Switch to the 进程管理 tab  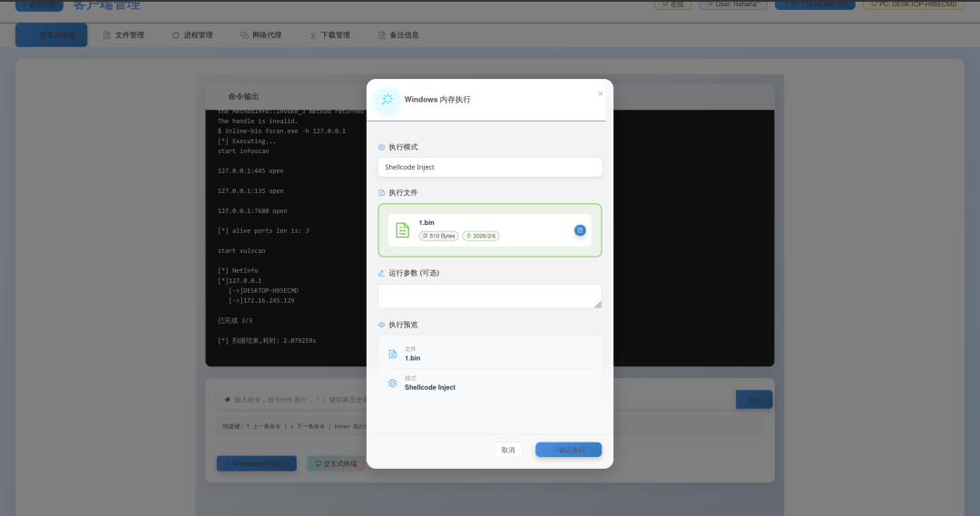click(x=192, y=35)
